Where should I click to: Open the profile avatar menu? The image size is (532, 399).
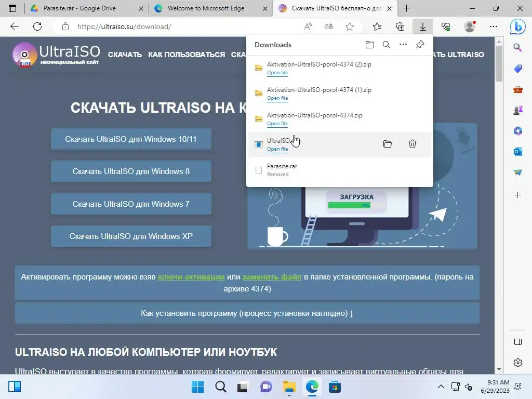(x=470, y=26)
